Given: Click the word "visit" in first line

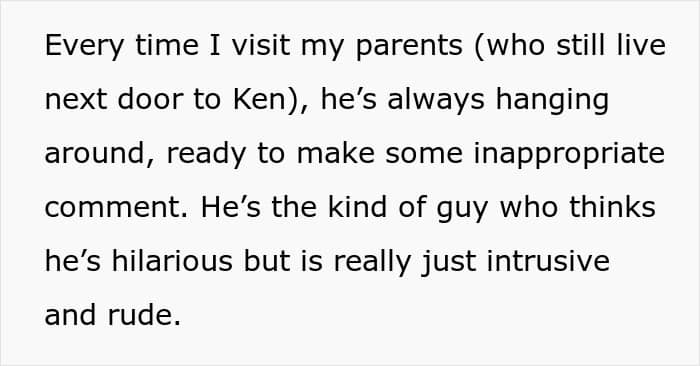Looking at the screenshot, I should [x=261, y=45].
